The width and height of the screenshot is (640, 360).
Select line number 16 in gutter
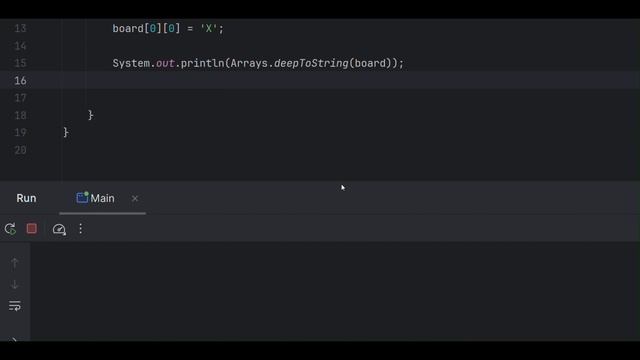click(x=20, y=81)
